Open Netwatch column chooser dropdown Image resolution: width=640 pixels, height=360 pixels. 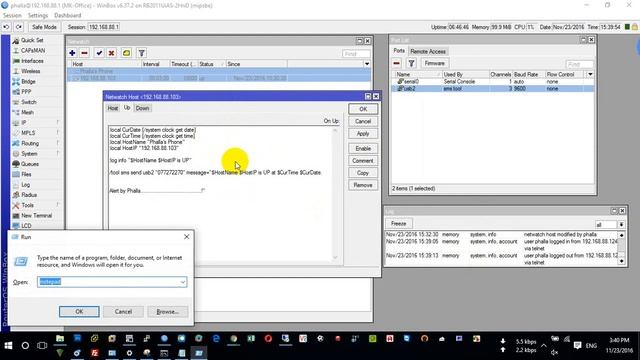click(367, 64)
